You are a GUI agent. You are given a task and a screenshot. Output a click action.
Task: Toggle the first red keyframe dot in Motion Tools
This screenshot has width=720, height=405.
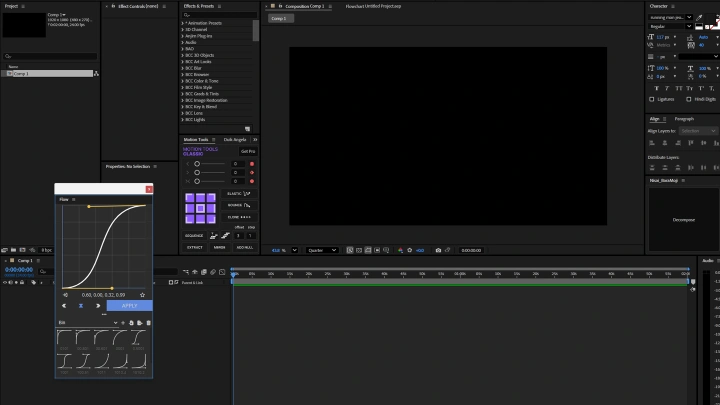point(252,163)
